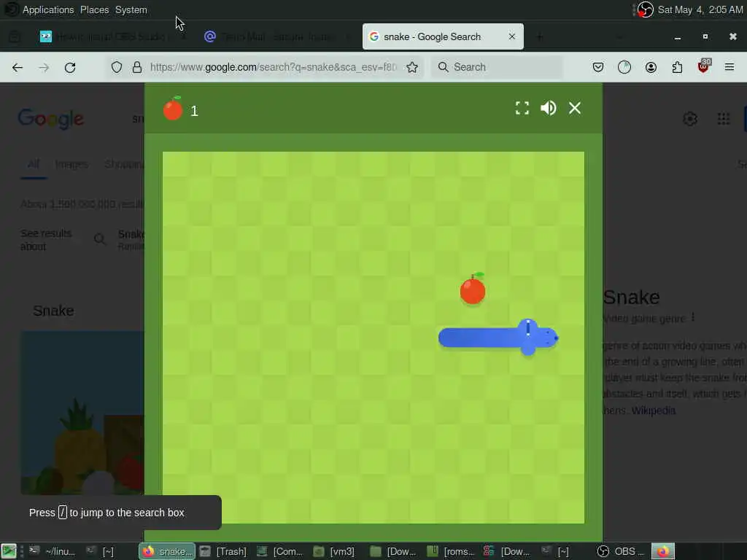Open the [Trash] taskbar window

[223, 551]
